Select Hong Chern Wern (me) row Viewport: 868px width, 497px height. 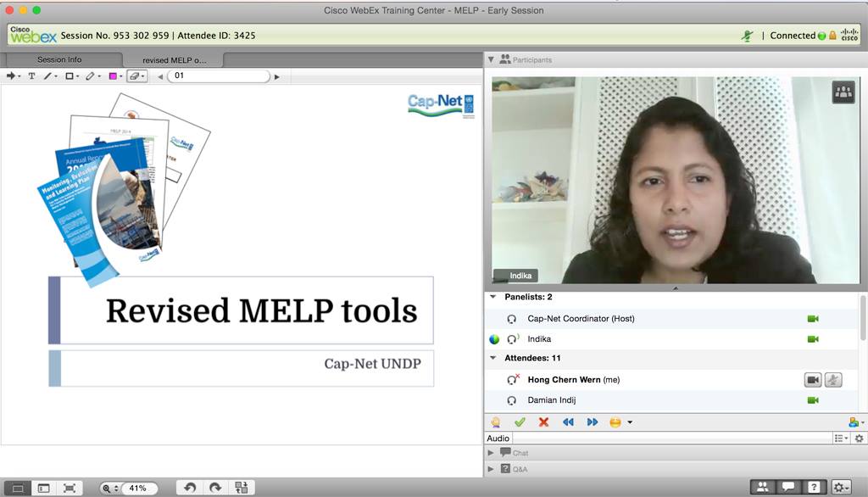[672, 380]
